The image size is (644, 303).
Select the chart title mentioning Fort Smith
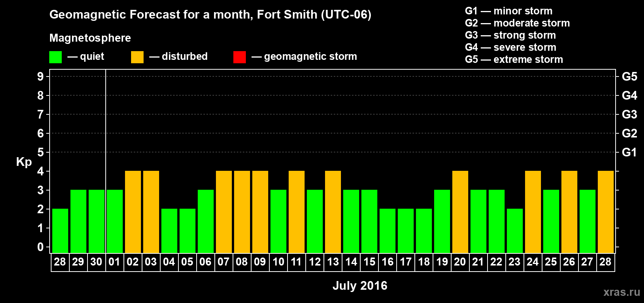[x=210, y=15]
